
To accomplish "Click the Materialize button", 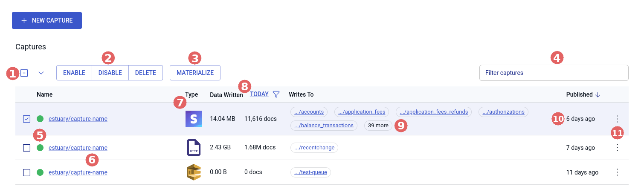I will point(195,73).
